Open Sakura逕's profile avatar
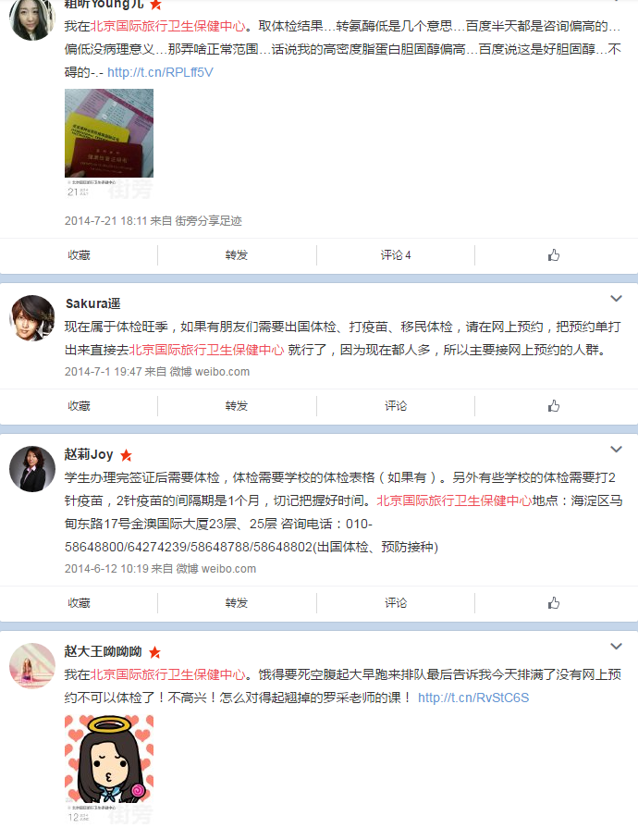Viewport: 638px width, 840px height. pos(32,317)
